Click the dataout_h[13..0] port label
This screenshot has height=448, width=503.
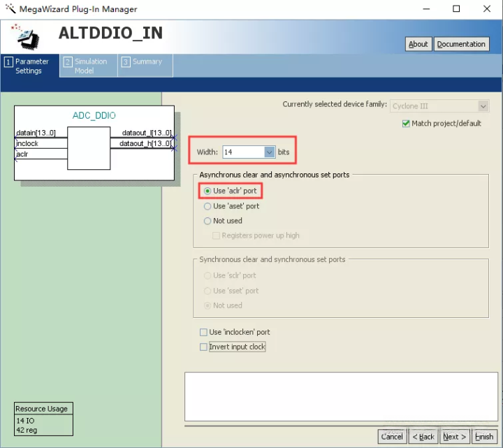point(145,143)
